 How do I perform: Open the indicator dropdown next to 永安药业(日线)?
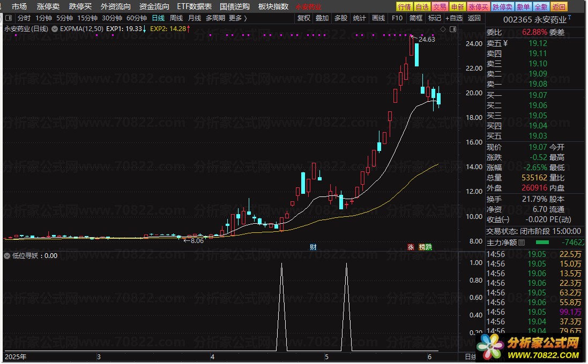coord(55,29)
